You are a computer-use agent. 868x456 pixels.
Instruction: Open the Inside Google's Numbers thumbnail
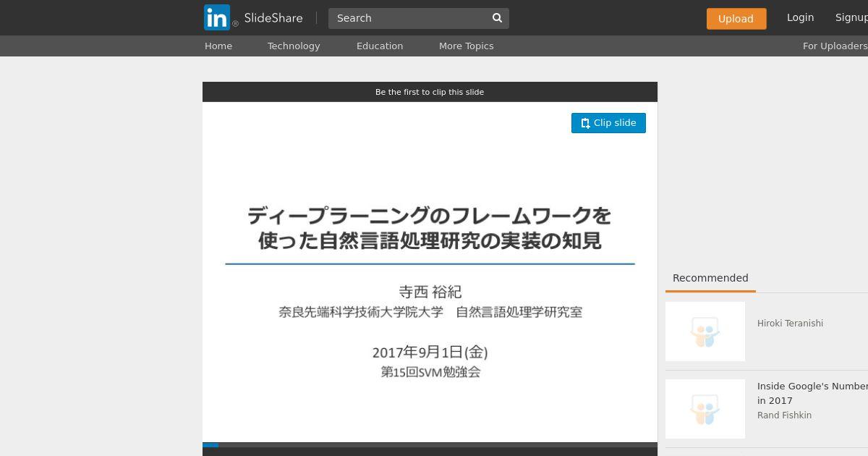click(705, 409)
